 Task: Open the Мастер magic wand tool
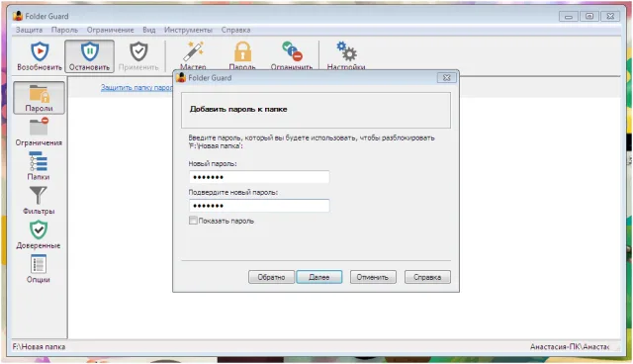(194, 51)
